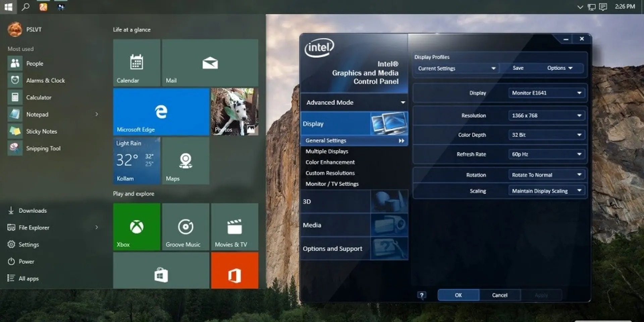644x322 pixels.
Task: Close the Intel control panel window
Action: (582, 39)
